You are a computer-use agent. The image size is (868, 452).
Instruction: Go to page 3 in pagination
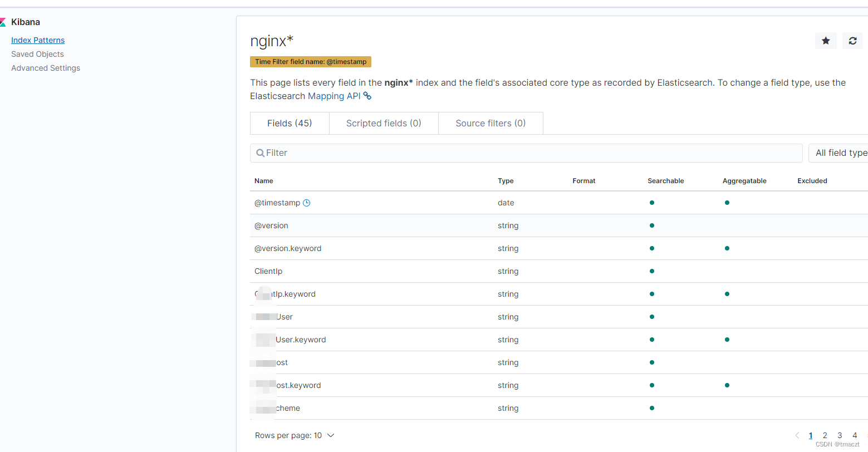840,435
